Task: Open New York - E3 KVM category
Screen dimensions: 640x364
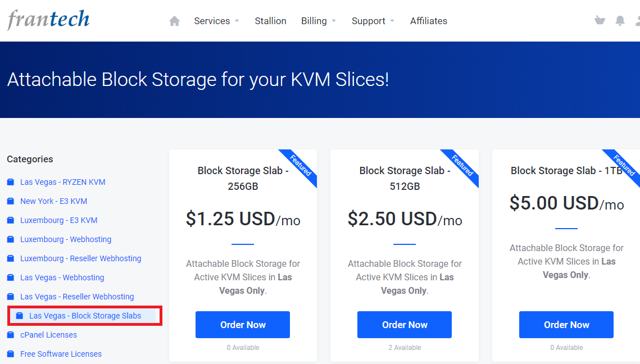Action: pyautogui.click(x=53, y=201)
